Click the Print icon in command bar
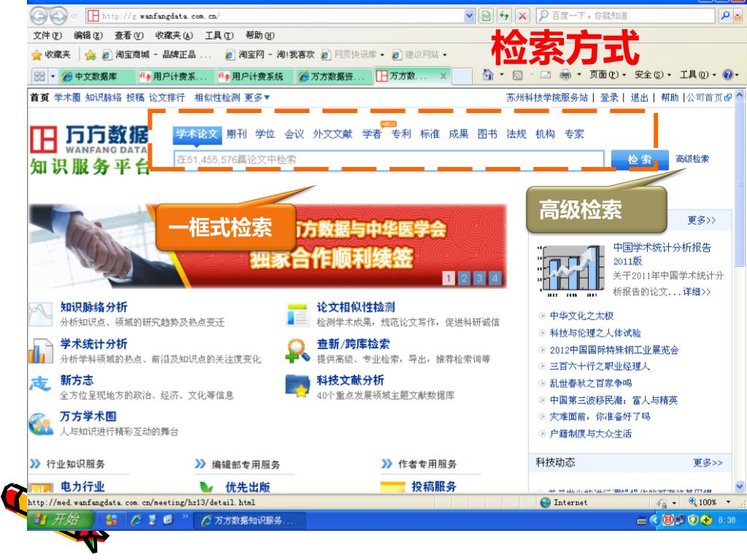 pyautogui.click(x=565, y=75)
